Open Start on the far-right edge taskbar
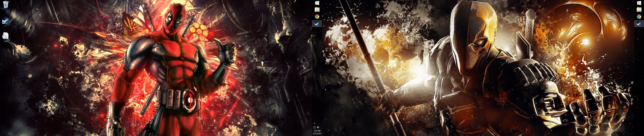 tap(639, 3)
